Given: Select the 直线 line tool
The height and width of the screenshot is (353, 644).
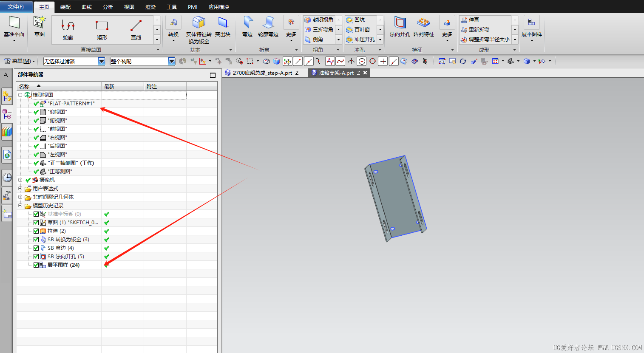Looking at the screenshot, I should (x=136, y=30).
